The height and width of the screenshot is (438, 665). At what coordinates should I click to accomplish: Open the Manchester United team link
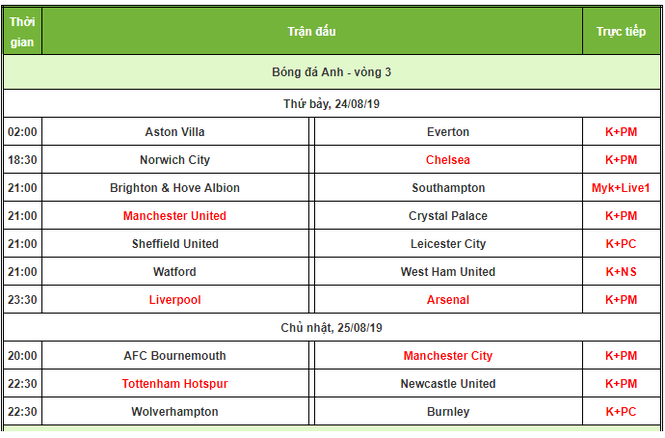point(175,216)
